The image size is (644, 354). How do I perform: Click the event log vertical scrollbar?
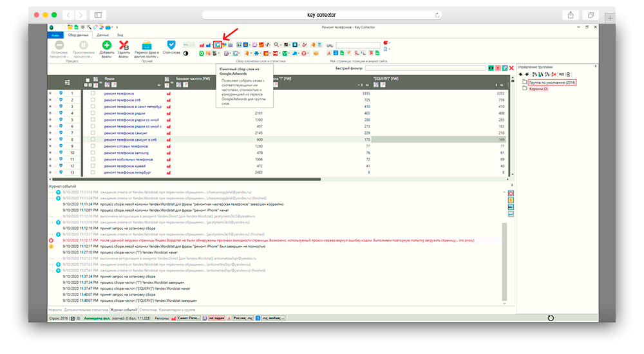coord(504,261)
